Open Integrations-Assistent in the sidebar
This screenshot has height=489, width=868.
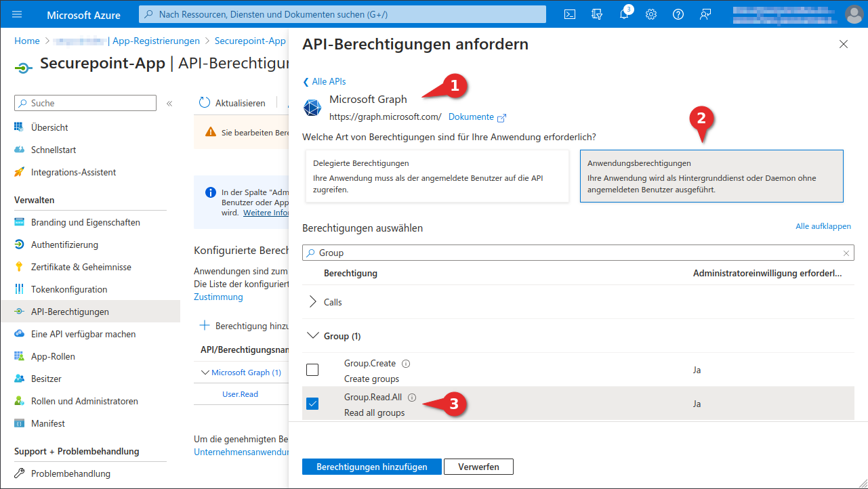click(x=73, y=172)
